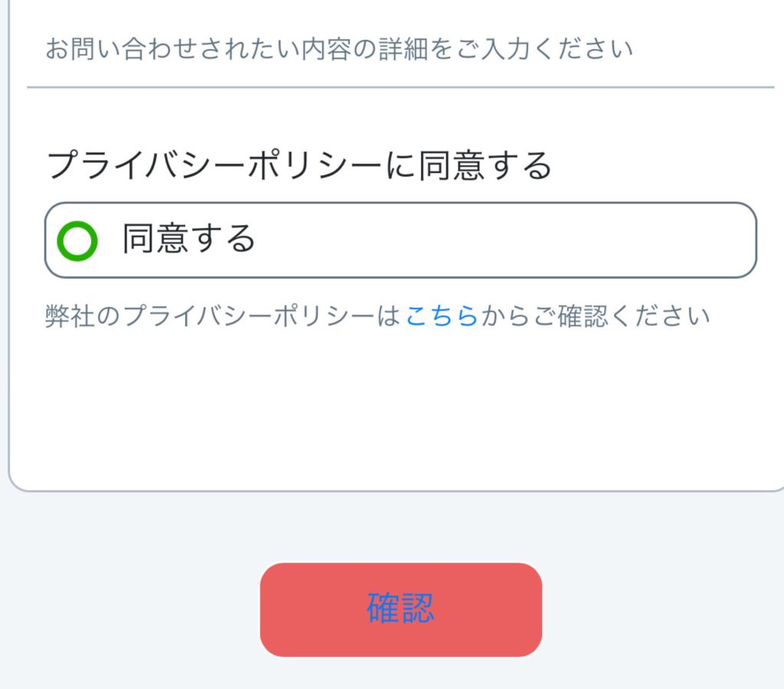Viewport: 784px width, 689px height.
Task: Click the rounded border of 同意する option
Action: point(400,204)
